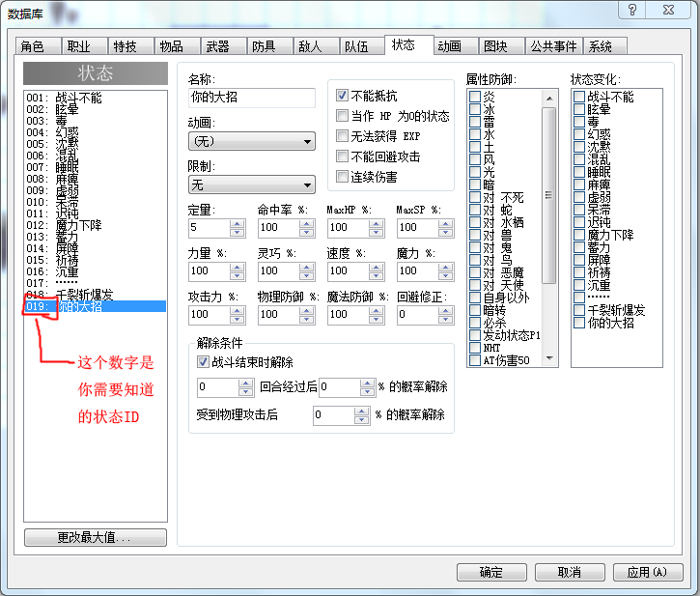The height and width of the screenshot is (596, 700).
Task: Check 冰 in 属性防御 list
Action: (475, 109)
